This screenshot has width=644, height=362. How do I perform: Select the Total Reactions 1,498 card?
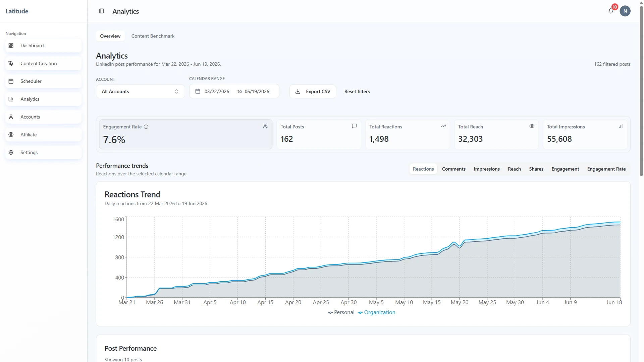tap(408, 134)
